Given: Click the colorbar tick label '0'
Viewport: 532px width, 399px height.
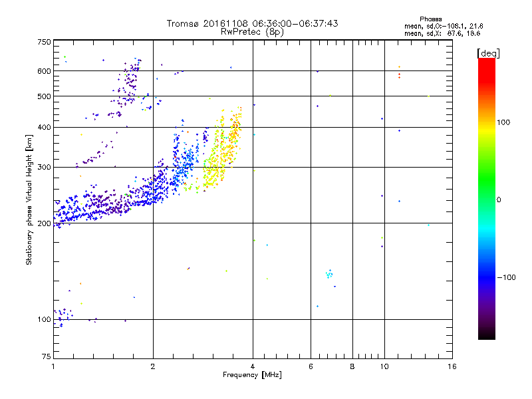Looking at the screenshot, I should [499, 200].
